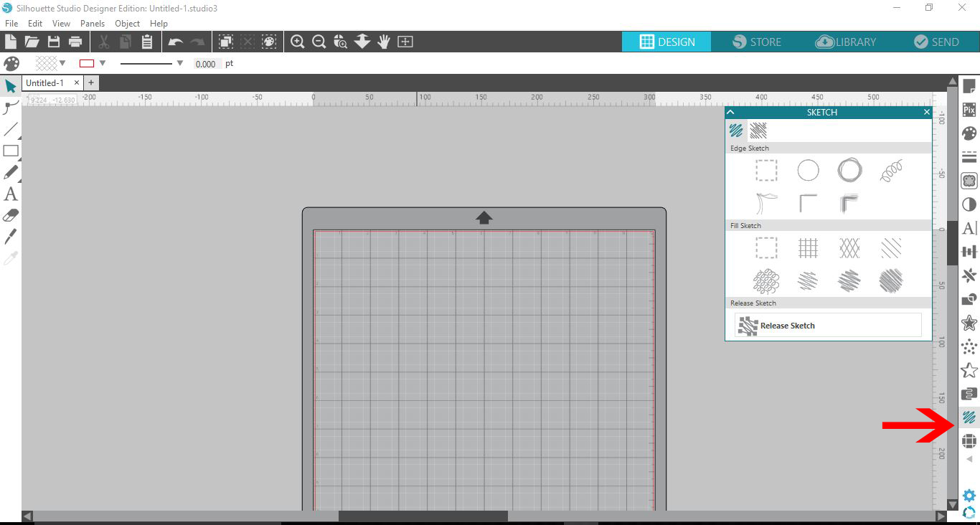
Task: Switch to the STORE tab
Action: pyautogui.click(x=757, y=42)
